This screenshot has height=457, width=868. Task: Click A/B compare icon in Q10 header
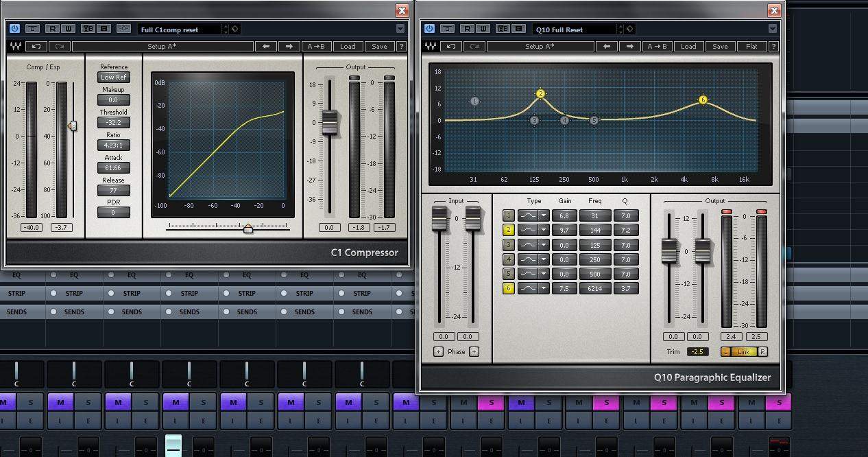click(503, 29)
